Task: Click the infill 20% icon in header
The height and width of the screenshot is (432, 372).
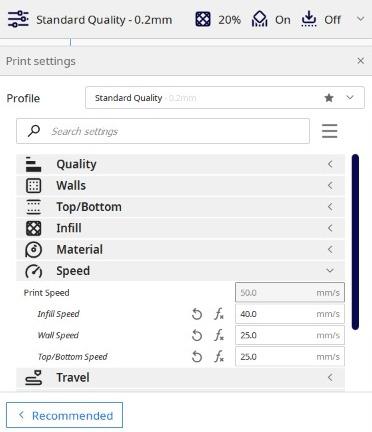Action: click(x=203, y=19)
